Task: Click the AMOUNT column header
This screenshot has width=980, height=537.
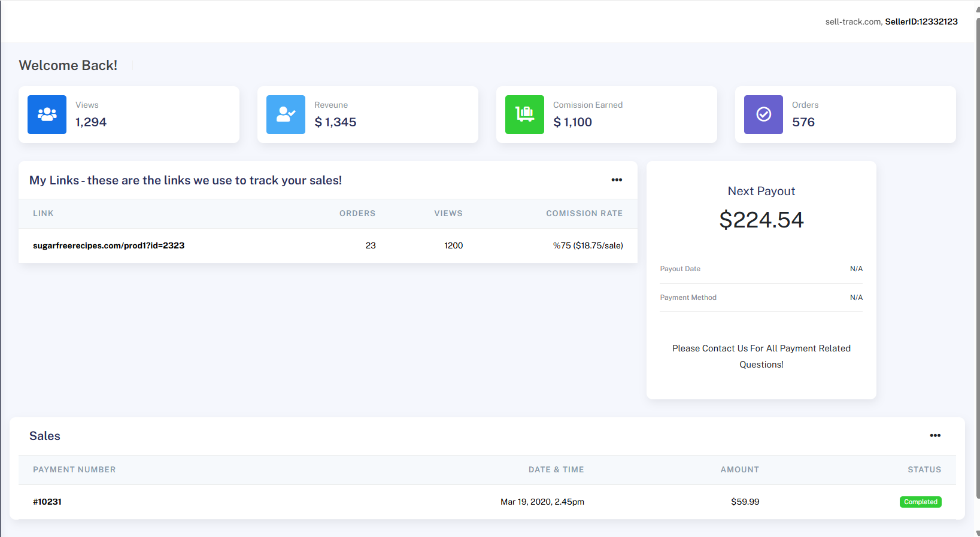Action: 740,469
